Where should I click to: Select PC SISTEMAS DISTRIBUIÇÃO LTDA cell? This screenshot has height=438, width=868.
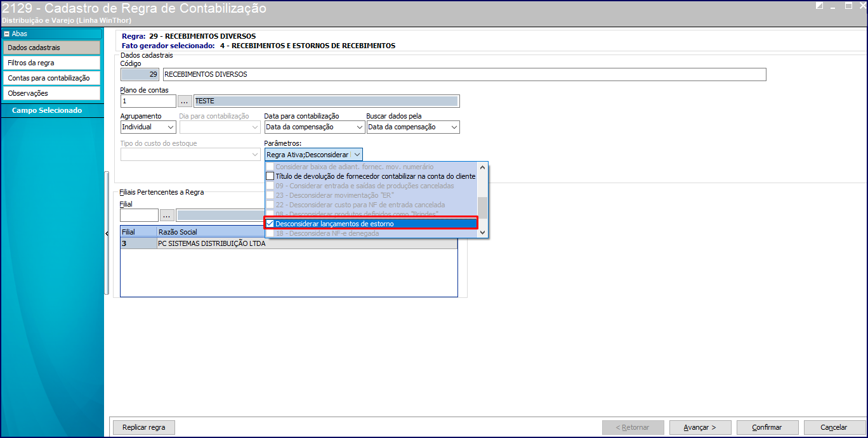pos(307,243)
